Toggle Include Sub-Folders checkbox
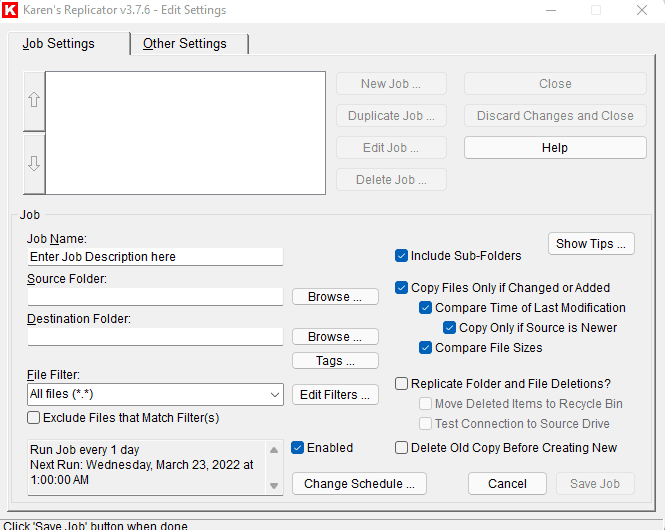This screenshot has height=530, width=665. click(401, 256)
